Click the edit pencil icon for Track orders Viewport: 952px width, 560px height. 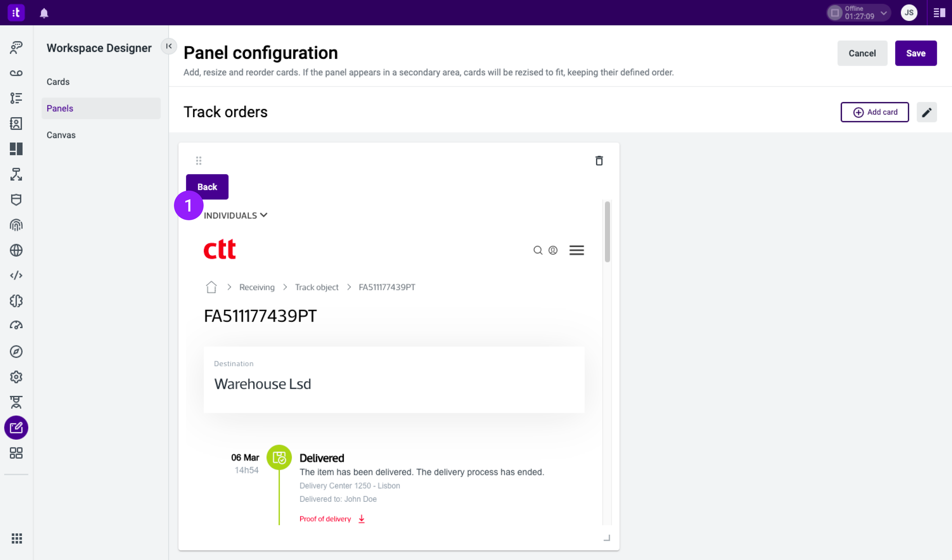928,112
